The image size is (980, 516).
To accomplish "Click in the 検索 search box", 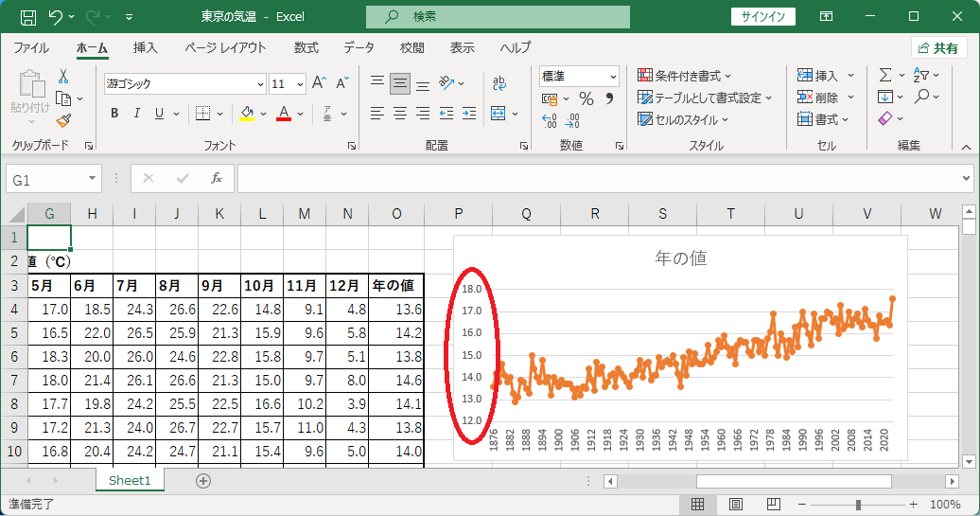I will pos(498,17).
